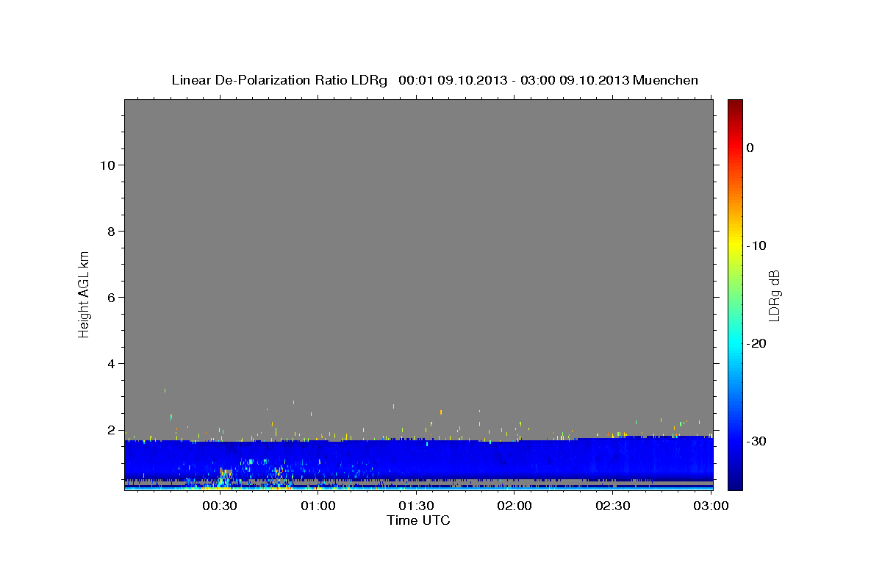Click the height tick label 6
The image size is (882, 588).
[111, 298]
